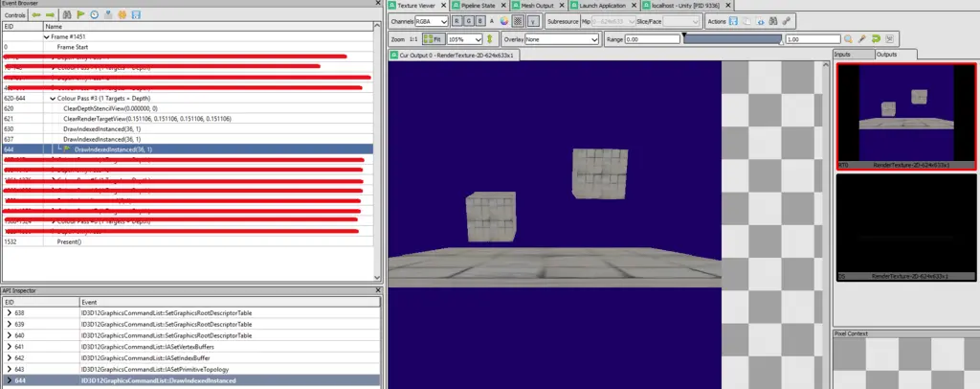Click the Controls button in Event Browser
The width and height of the screenshot is (980, 389).
pyautogui.click(x=14, y=15)
